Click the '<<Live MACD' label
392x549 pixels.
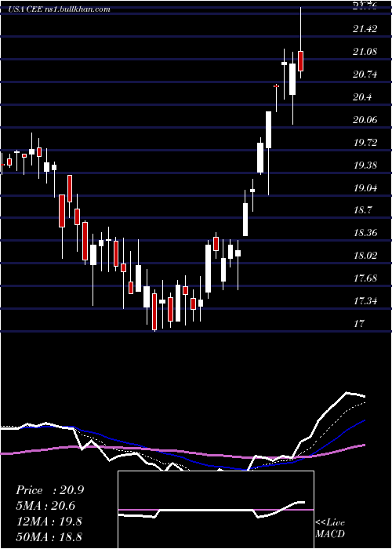(x=330, y=529)
